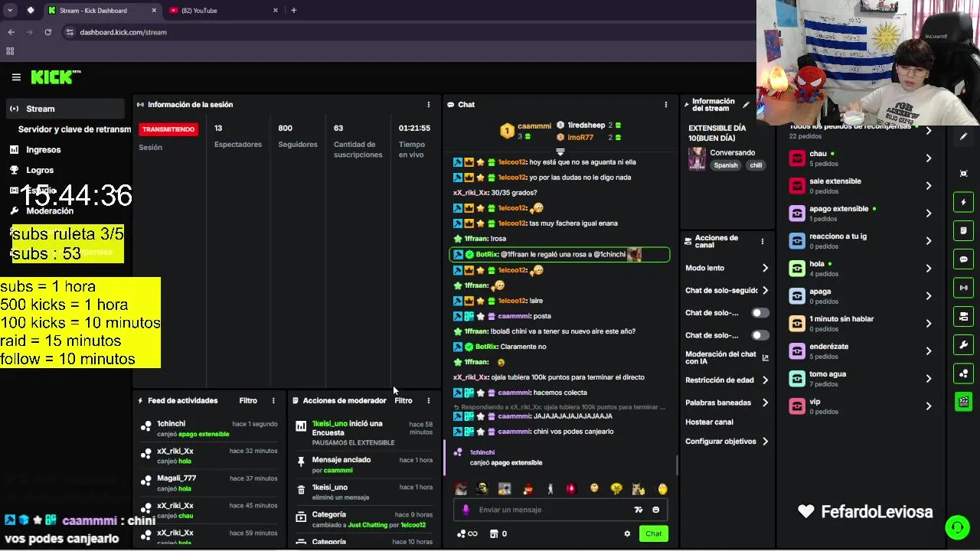Click the browser address bar dashboard.kick.com/stream
The image size is (980, 551).
(x=123, y=32)
